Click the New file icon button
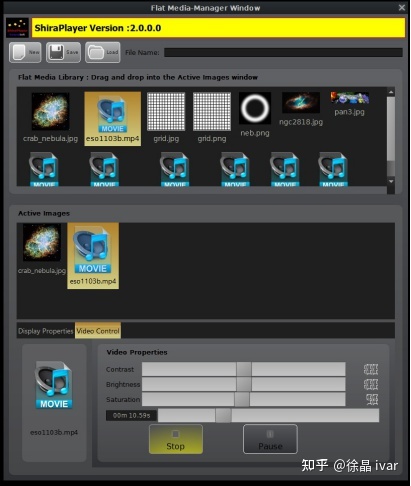This screenshot has width=411, height=486. point(25,52)
